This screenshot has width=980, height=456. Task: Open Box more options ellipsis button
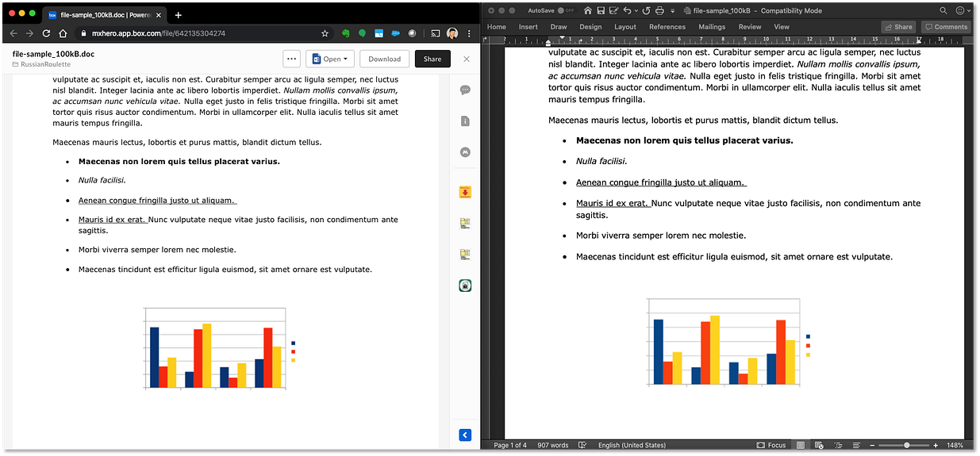coord(291,59)
